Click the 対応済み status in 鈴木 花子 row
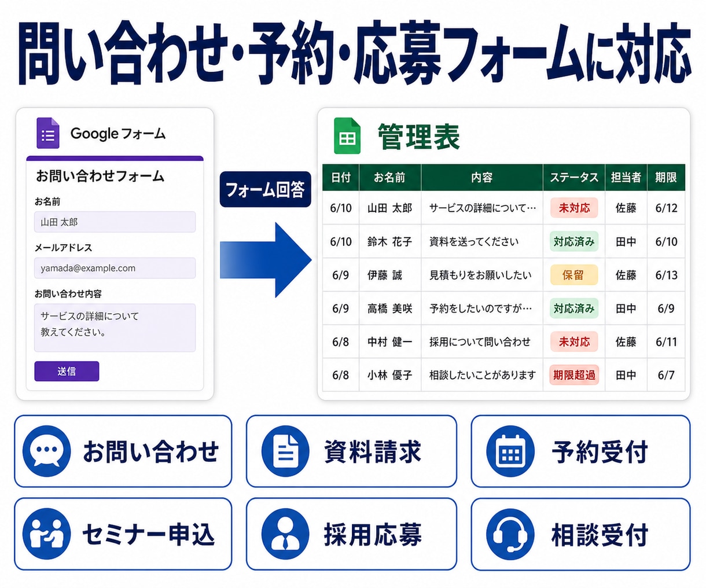Image resolution: width=706 pixels, height=588 pixels. point(574,241)
